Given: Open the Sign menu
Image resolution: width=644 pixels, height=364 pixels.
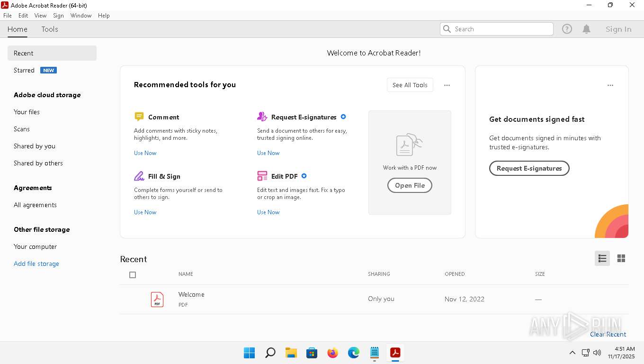Looking at the screenshot, I should pyautogui.click(x=58, y=16).
